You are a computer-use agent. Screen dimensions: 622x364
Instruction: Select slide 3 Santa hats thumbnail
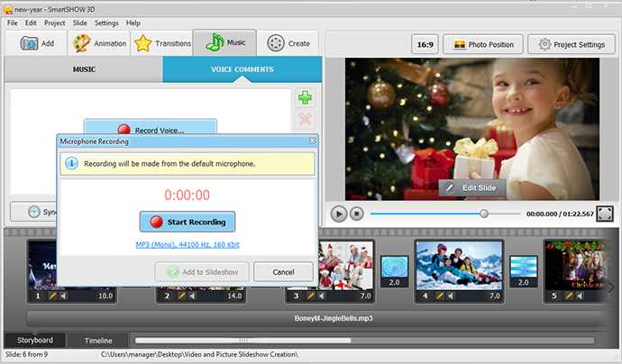pos(345,266)
